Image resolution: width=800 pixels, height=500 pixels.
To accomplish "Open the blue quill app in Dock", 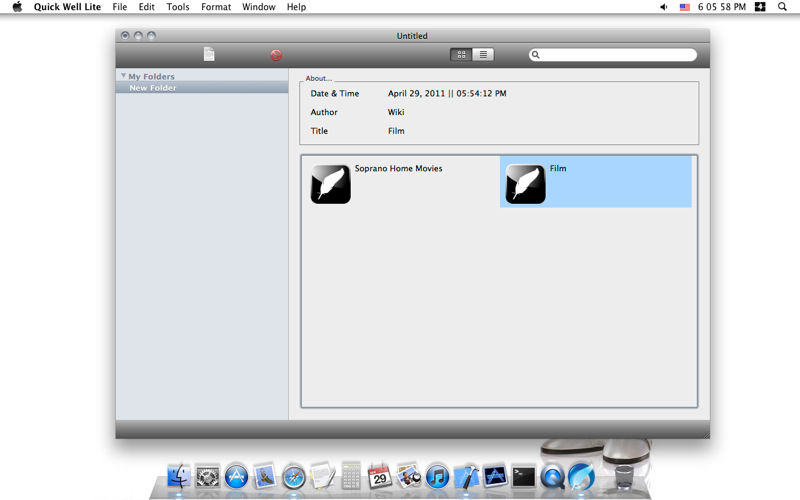I will click(x=581, y=477).
